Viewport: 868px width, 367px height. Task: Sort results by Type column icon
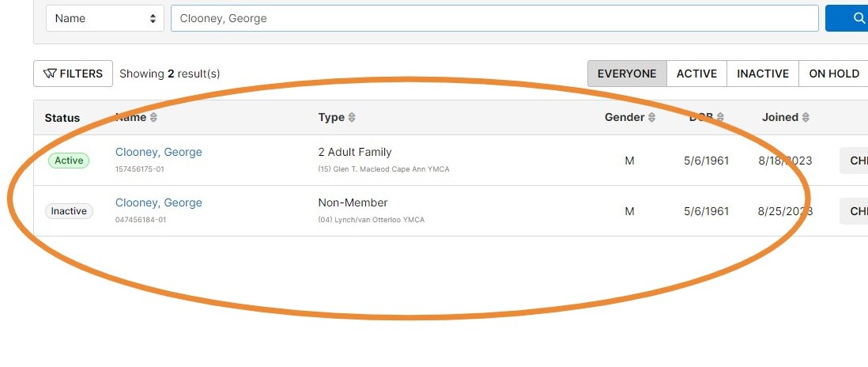[x=352, y=117]
